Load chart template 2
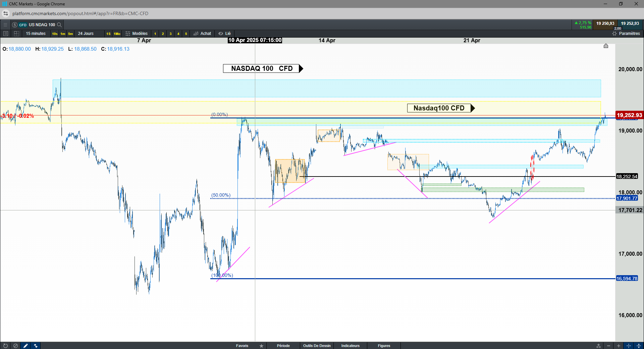 click(x=163, y=34)
